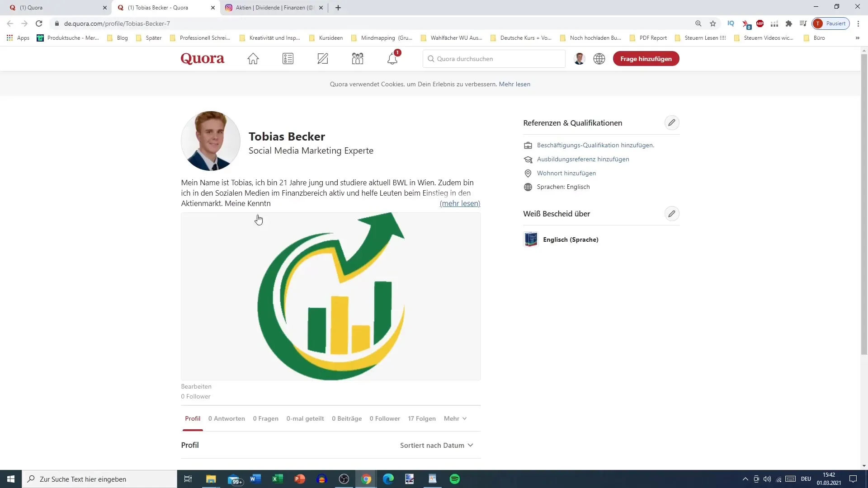Open the Quora notification bell icon

[x=392, y=58]
